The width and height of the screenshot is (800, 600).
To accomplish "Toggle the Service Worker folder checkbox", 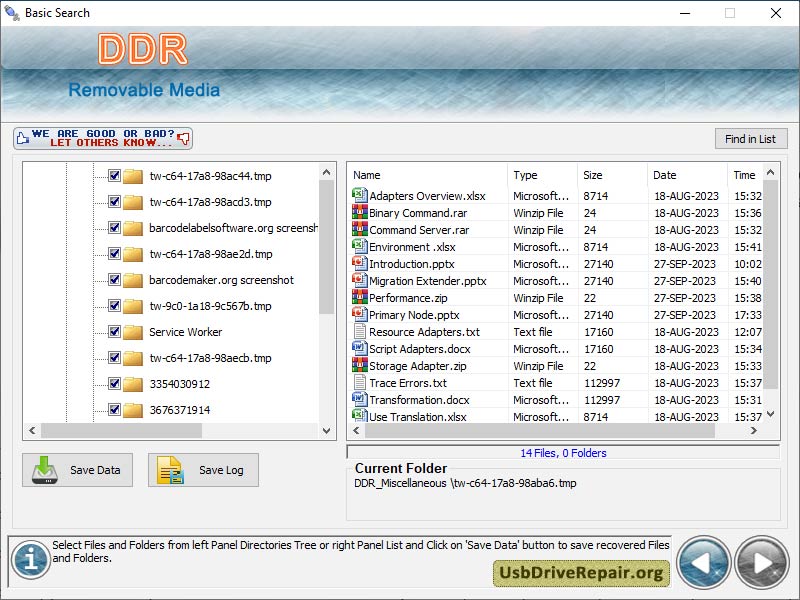I will (114, 332).
